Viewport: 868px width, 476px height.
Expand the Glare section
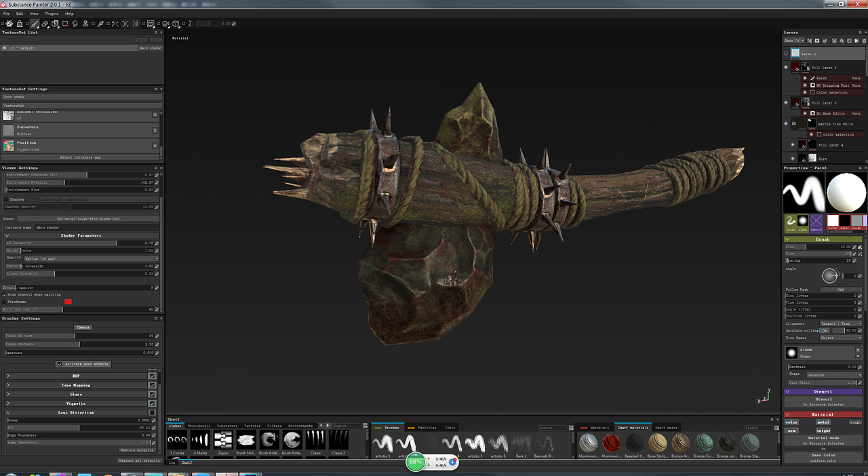point(8,394)
